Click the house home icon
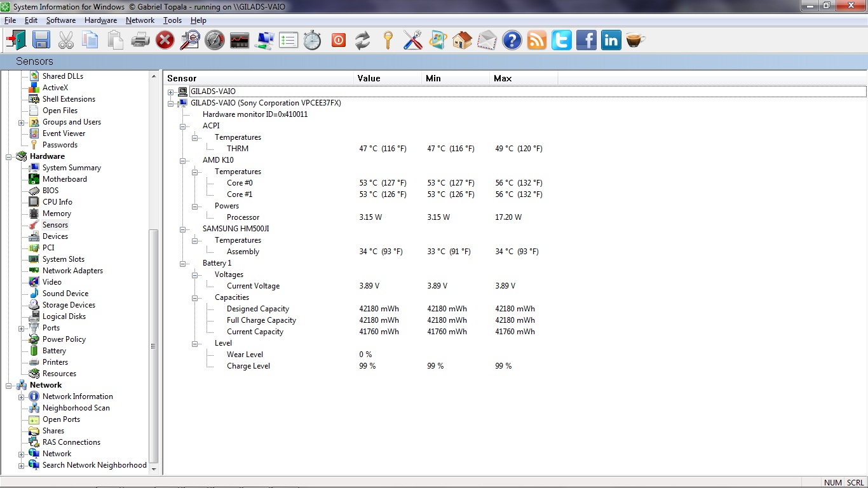Screen dimensions: 868x488 click(462, 41)
